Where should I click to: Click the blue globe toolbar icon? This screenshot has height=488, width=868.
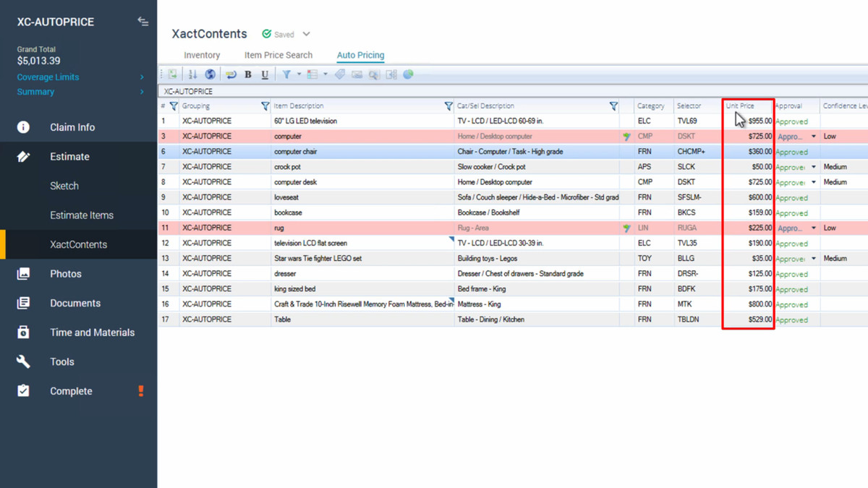tap(210, 74)
